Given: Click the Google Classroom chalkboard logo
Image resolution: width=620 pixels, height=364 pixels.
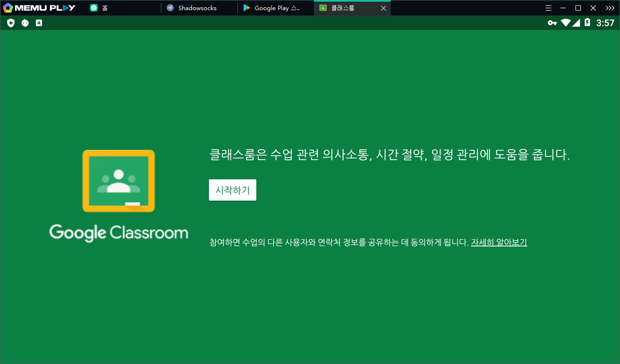Looking at the screenshot, I should [118, 181].
